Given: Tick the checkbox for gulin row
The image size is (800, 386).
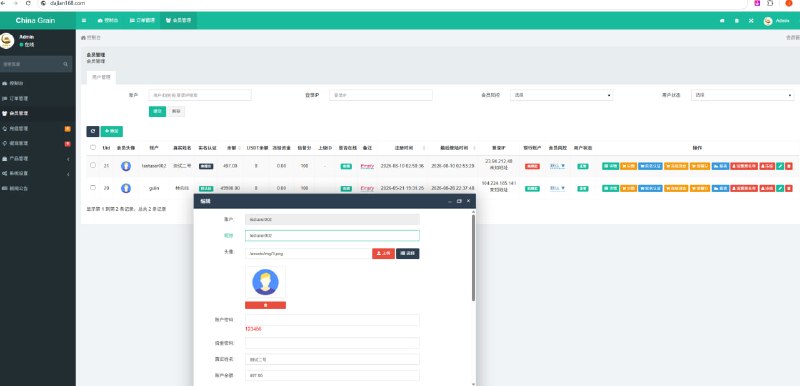Looking at the screenshot, I should coord(92,188).
